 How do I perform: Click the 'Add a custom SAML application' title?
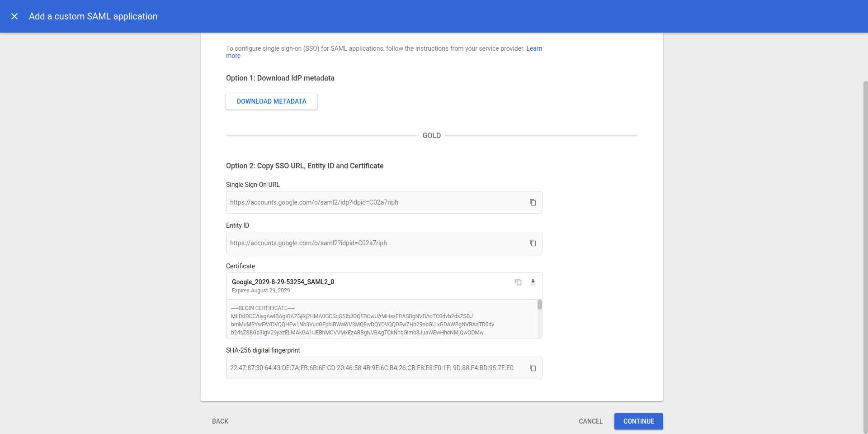tap(93, 16)
